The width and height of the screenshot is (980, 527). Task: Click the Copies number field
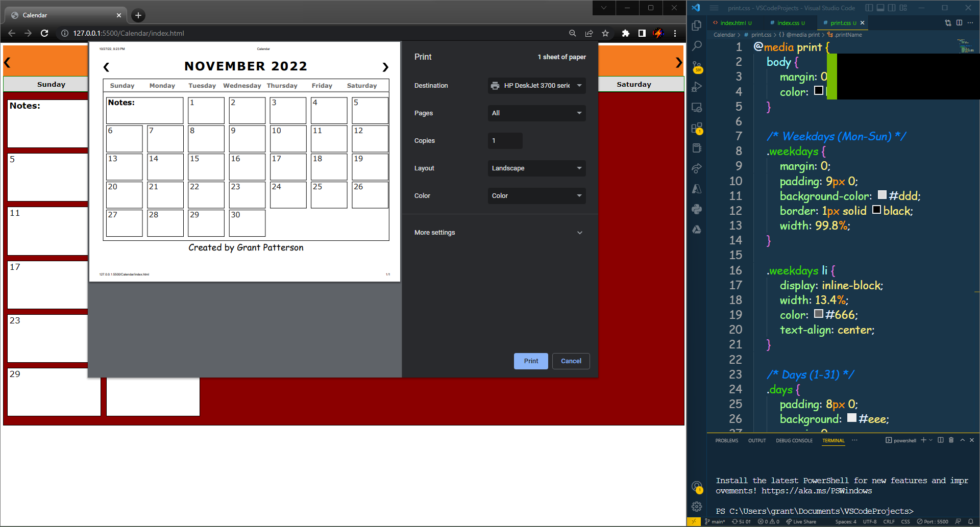pos(505,141)
